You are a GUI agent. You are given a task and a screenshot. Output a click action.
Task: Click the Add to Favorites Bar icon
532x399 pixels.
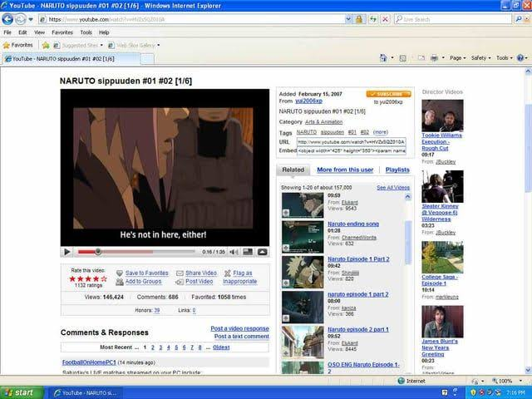(46, 45)
